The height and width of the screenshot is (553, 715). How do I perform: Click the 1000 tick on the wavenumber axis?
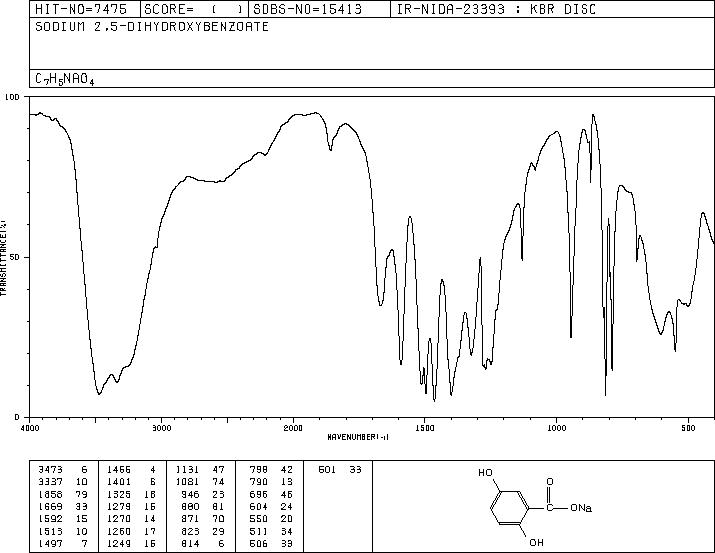tap(556, 428)
